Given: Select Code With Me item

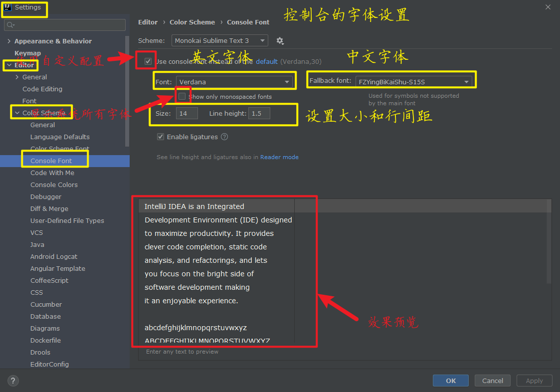Looking at the screenshot, I should [x=52, y=173].
